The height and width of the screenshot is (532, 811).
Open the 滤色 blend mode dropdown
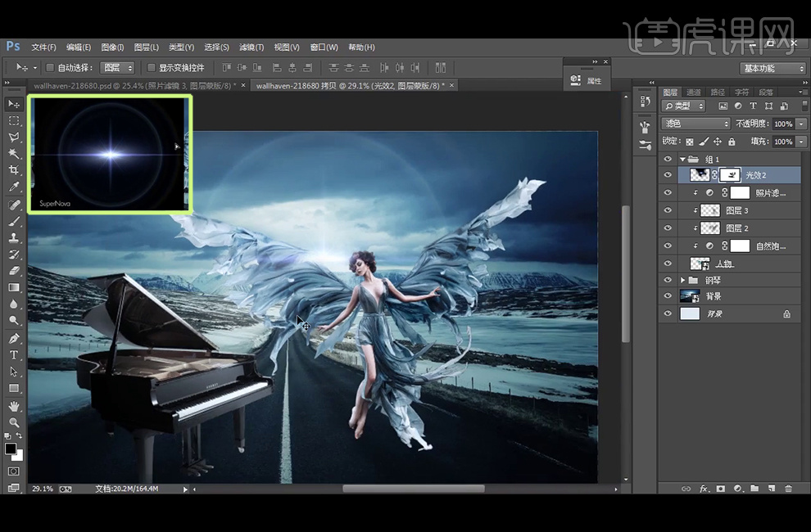pyautogui.click(x=695, y=124)
